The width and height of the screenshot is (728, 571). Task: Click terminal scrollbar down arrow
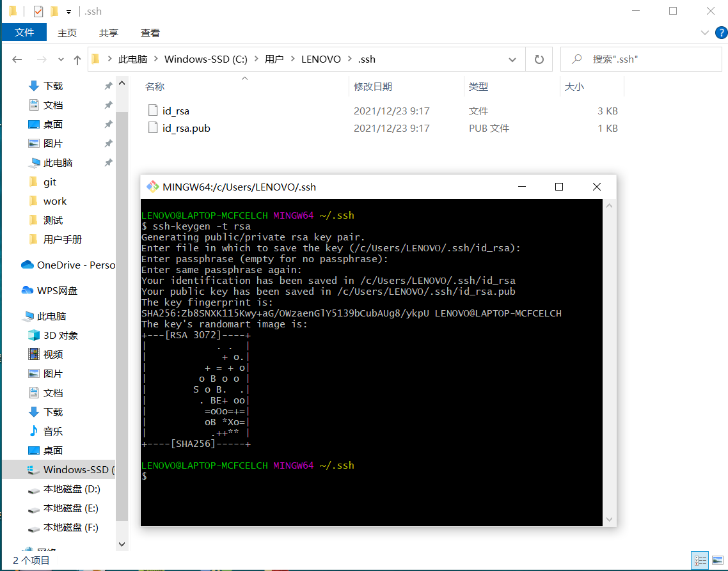point(609,519)
